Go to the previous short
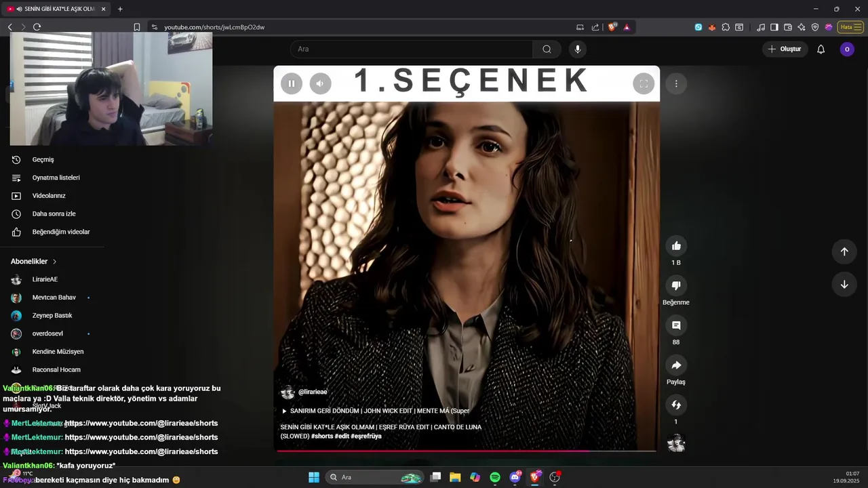The height and width of the screenshot is (488, 868). (844, 251)
